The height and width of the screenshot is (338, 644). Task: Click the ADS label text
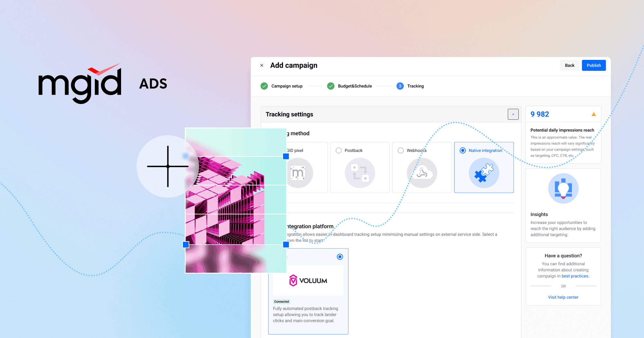click(153, 84)
